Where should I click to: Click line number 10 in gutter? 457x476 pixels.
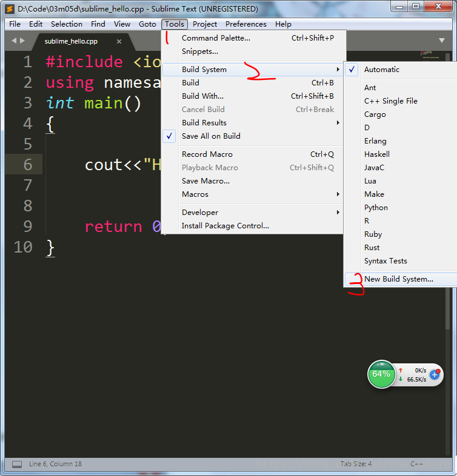(x=23, y=247)
